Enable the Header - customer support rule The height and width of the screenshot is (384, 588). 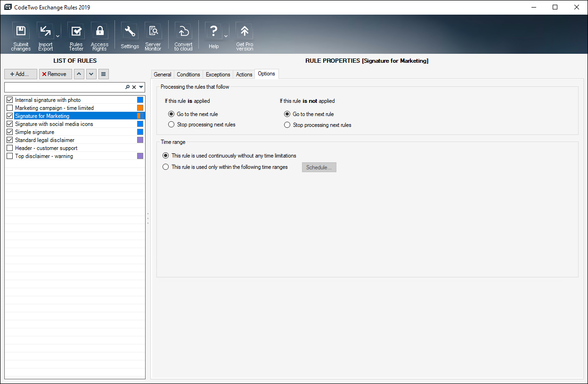click(x=9, y=148)
